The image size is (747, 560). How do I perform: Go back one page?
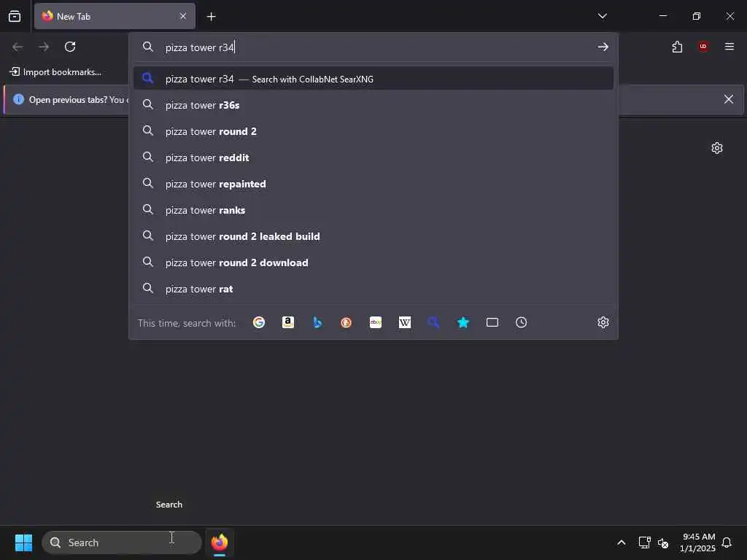pos(18,47)
